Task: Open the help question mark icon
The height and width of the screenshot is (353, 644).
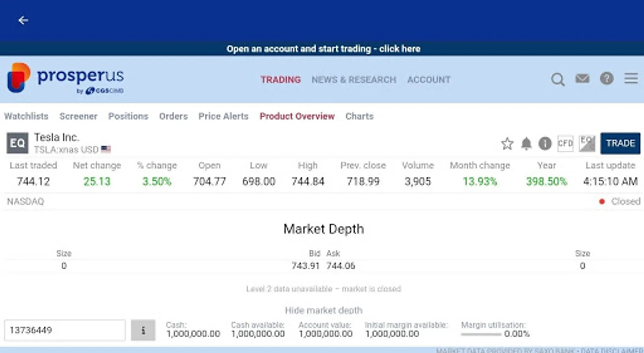Action: [x=607, y=78]
